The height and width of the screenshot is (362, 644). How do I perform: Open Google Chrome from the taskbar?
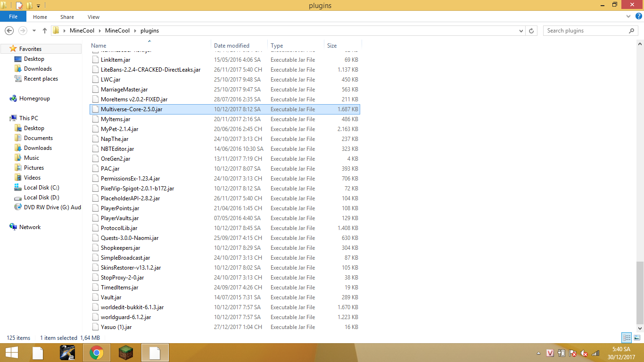click(x=96, y=353)
